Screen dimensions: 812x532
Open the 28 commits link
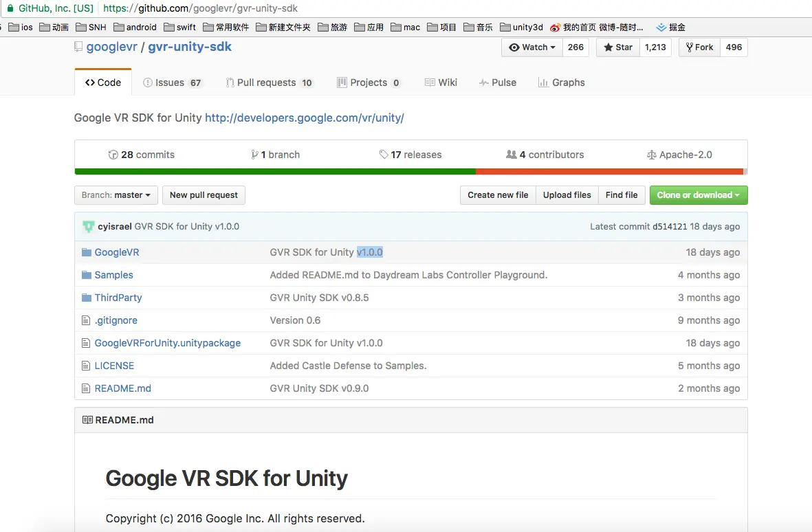point(142,155)
